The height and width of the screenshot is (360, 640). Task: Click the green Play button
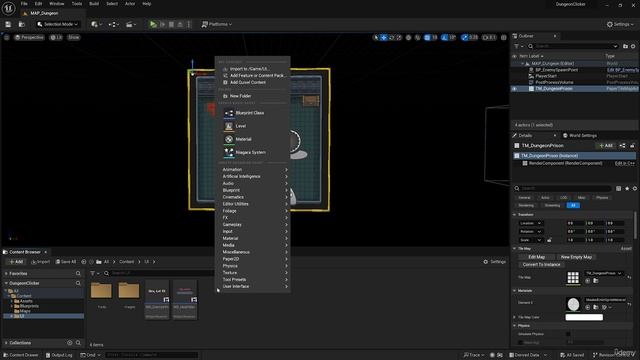[x=153, y=24]
